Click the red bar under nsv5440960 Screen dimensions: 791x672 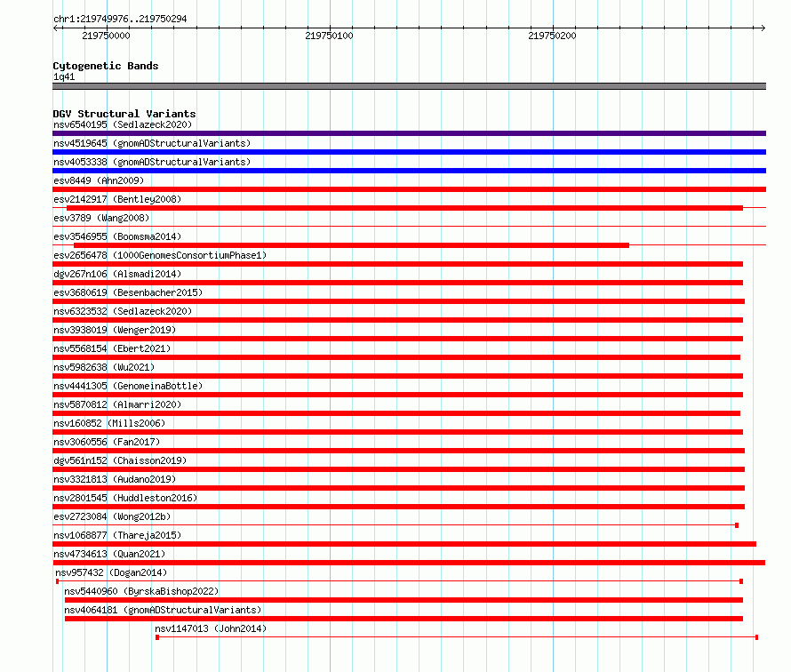point(403,600)
